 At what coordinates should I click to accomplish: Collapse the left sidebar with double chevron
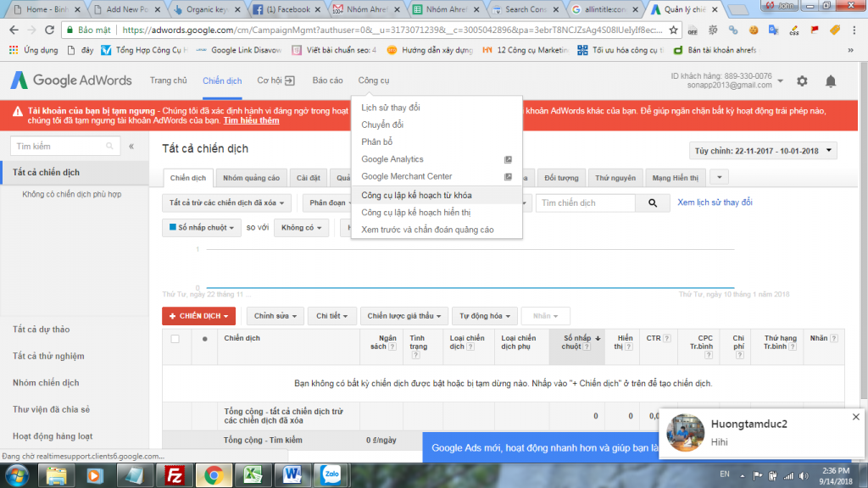131,146
